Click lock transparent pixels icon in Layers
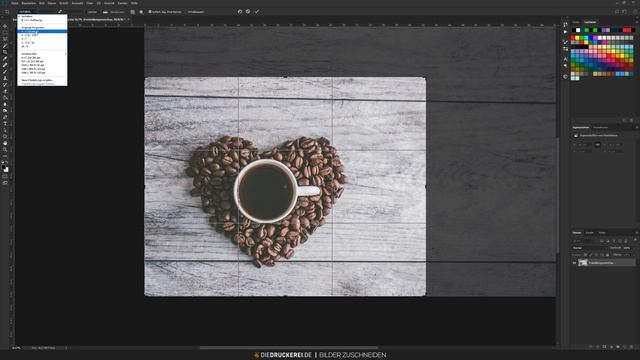This screenshot has width=640, height=360. point(586,255)
